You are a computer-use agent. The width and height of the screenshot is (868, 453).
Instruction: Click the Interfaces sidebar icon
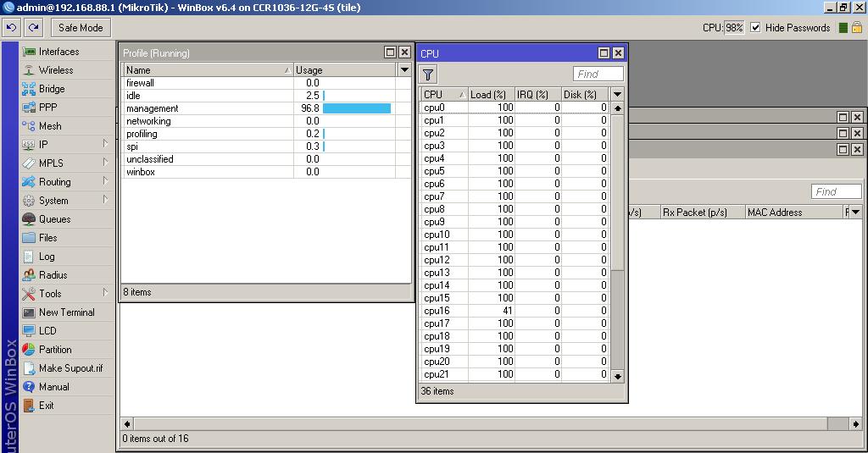[x=29, y=52]
